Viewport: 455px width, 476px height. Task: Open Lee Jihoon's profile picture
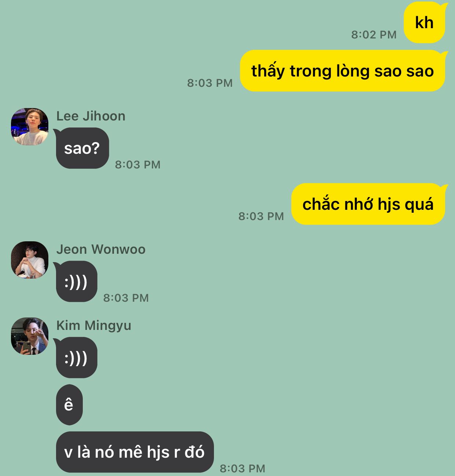tap(30, 127)
